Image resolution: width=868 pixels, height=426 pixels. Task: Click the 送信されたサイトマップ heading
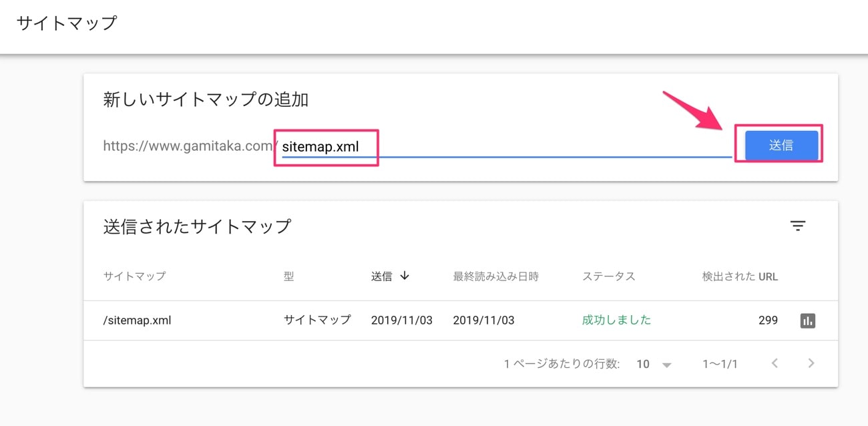click(x=197, y=226)
